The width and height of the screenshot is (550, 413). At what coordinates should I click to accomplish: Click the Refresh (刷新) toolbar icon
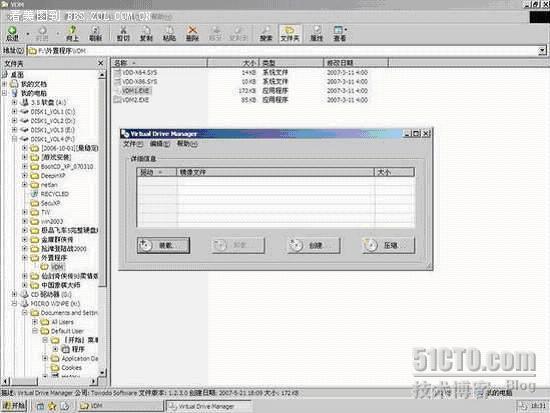point(95,33)
